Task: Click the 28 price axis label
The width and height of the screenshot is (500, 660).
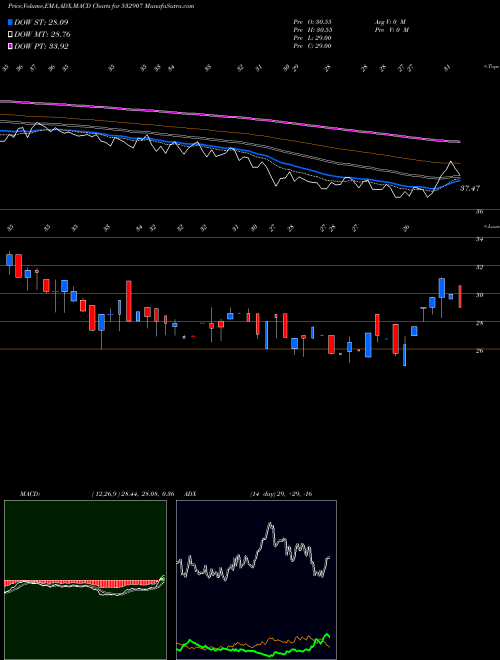Action: tap(479, 323)
